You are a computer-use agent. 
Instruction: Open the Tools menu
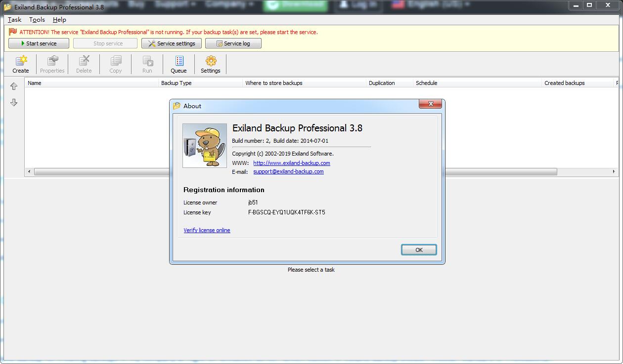[x=37, y=20]
